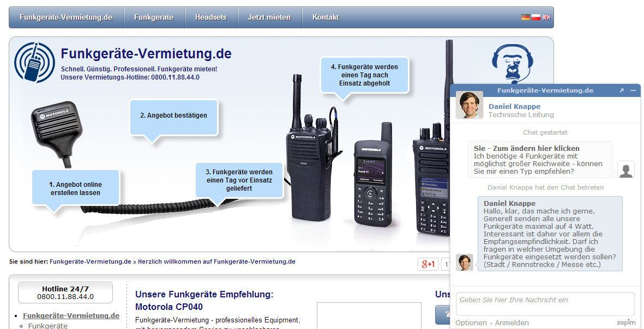
Task: Switch language via German flag icon
Action: point(525,17)
